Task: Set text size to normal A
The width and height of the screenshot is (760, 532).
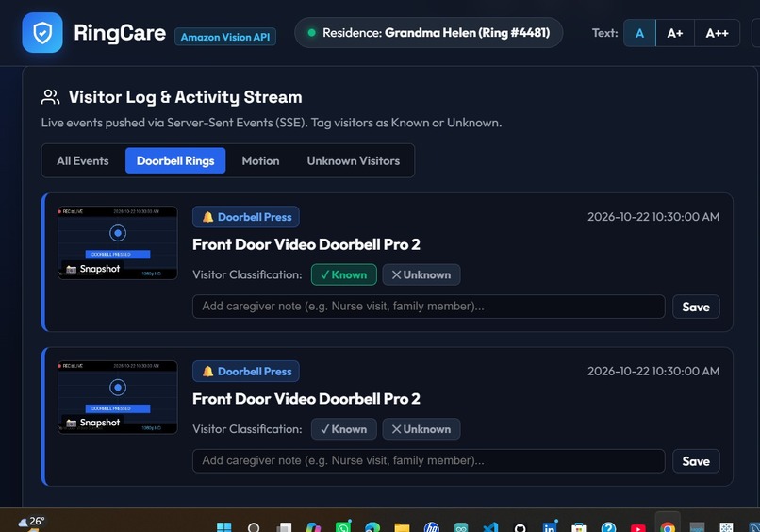Action: (639, 33)
